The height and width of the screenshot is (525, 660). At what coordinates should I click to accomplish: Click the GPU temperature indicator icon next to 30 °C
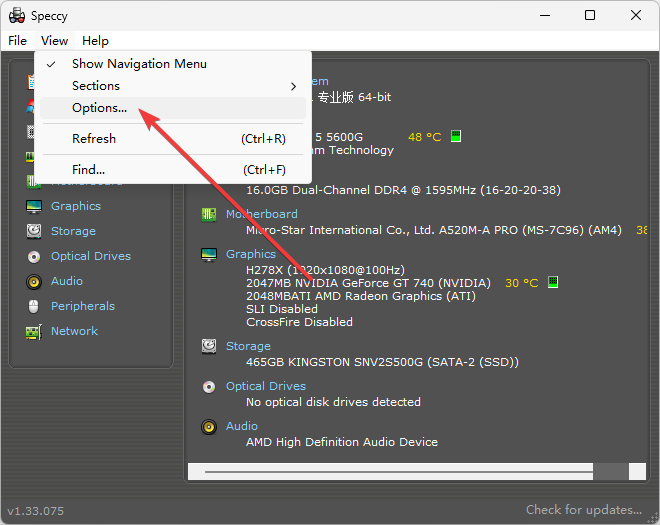pos(553,282)
